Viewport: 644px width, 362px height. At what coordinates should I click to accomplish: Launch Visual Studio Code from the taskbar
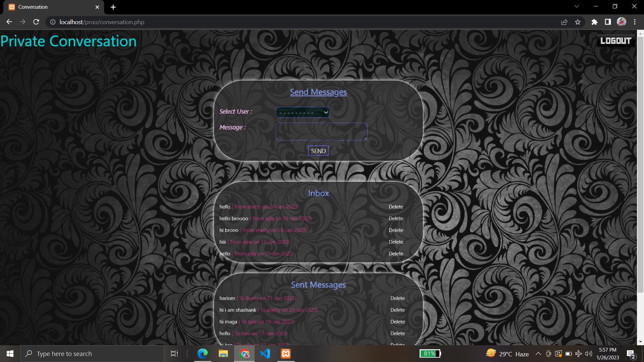tap(265, 353)
